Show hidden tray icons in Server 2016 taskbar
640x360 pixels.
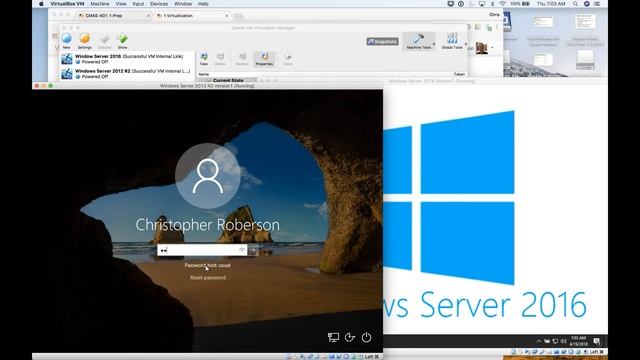538,341
